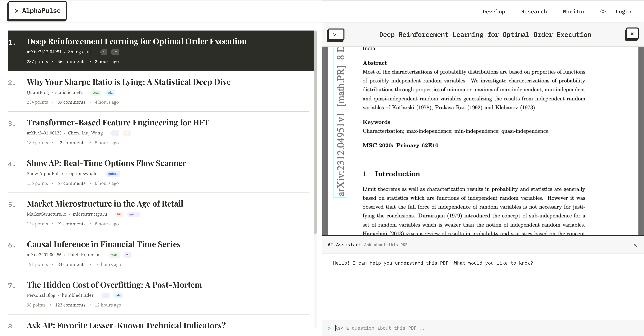View 123 comments on Overfitting post
Image resolution: width=644 pixels, height=336 pixels.
[x=70, y=305]
